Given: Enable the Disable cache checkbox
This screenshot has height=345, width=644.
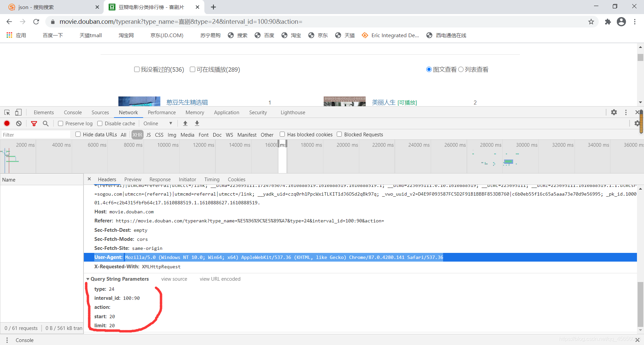Looking at the screenshot, I should coord(100,124).
